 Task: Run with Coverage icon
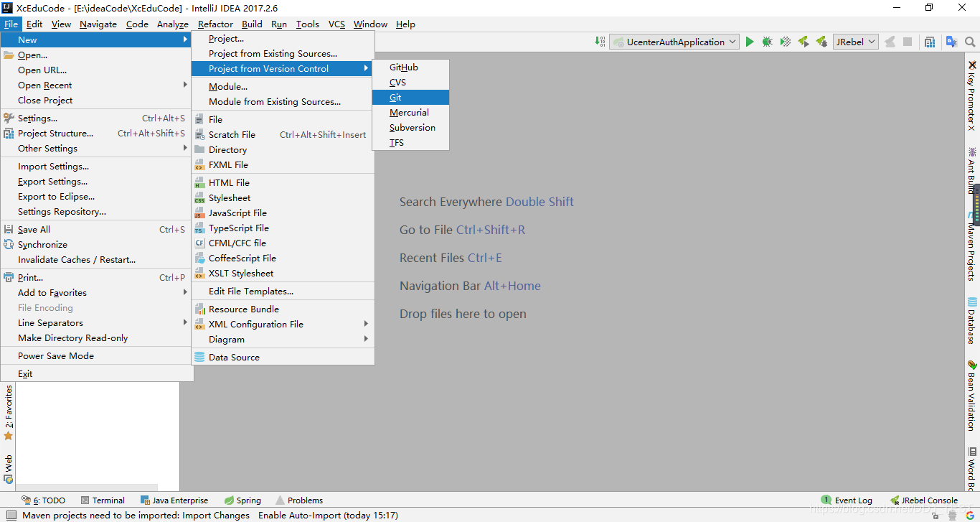pyautogui.click(x=785, y=42)
